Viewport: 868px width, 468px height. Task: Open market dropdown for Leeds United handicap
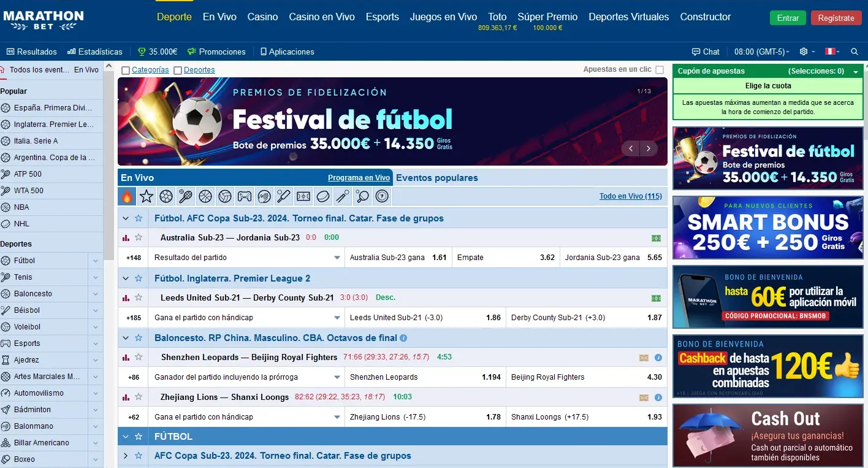(x=246, y=318)
